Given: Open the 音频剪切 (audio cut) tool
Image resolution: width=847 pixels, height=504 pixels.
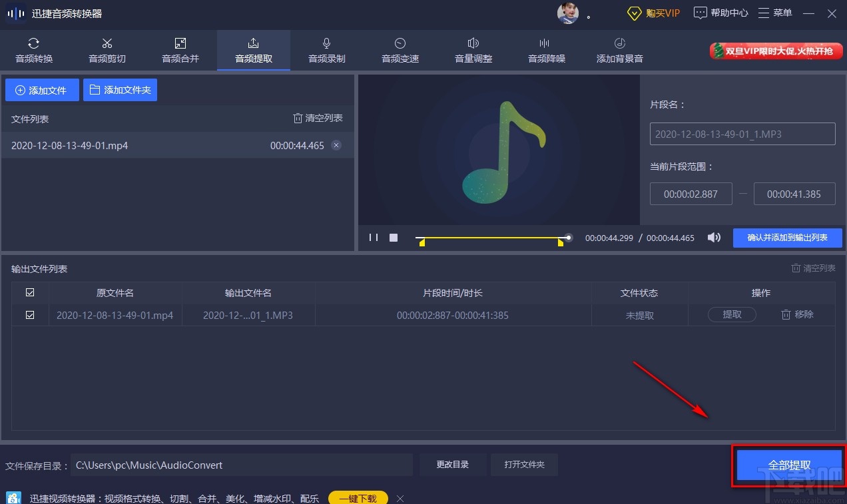Looking at the screenshot, I should tap(107, 50).
